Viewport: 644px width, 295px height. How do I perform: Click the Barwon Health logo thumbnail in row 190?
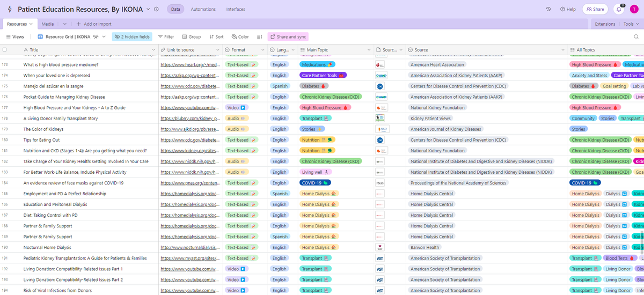click(380, 247)
